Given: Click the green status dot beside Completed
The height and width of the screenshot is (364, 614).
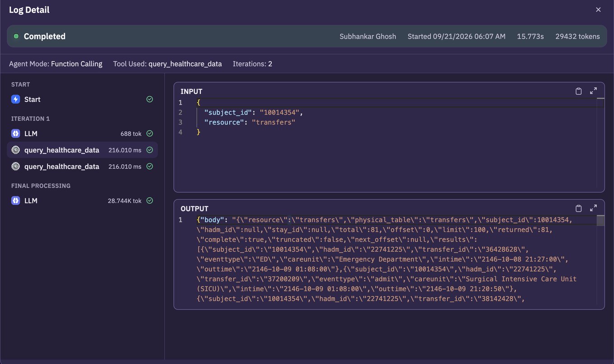Looking at the screenshot, I should (x=16, y=36).
